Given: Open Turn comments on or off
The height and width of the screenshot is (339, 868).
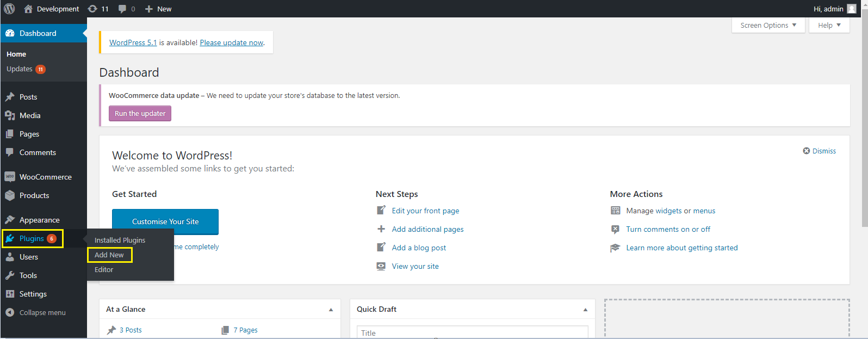Looking at the screenshot, I should click(668, 229).
